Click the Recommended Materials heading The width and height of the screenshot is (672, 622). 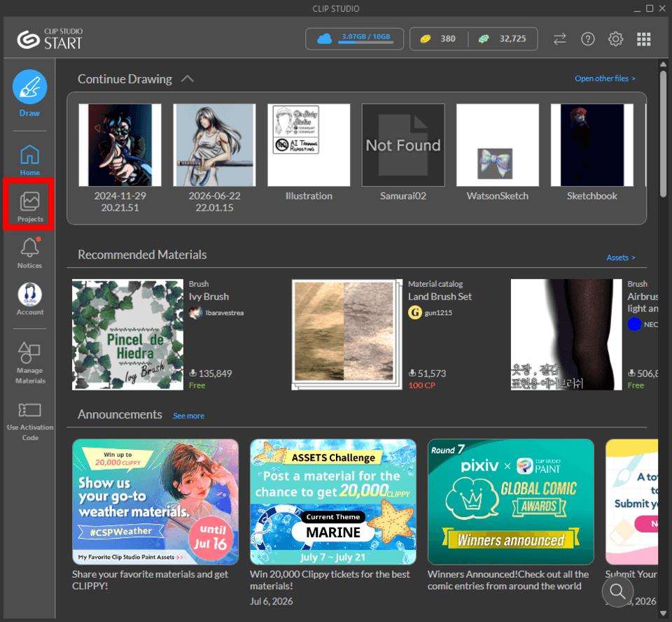[142, 255]
